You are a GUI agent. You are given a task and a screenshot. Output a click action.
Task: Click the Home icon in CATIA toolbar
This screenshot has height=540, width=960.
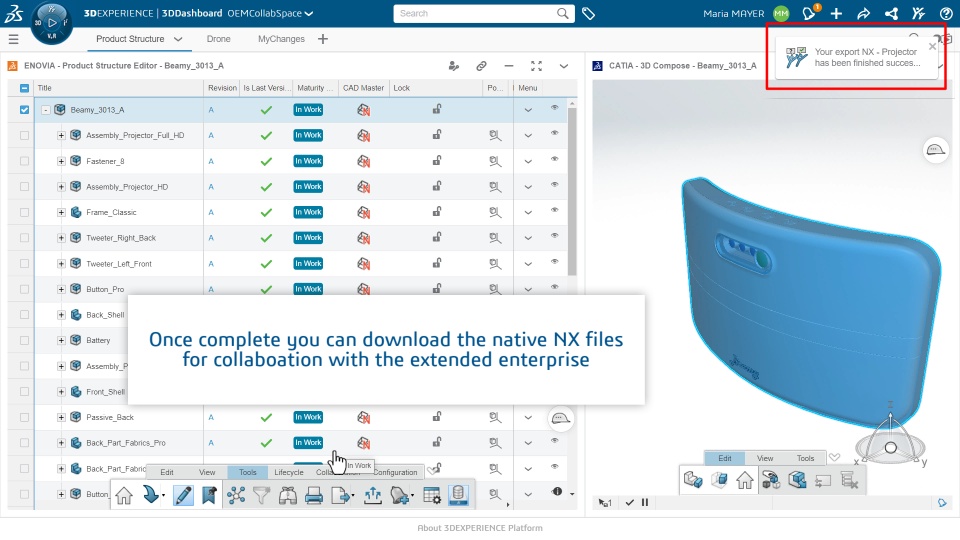tap(744, 480)
